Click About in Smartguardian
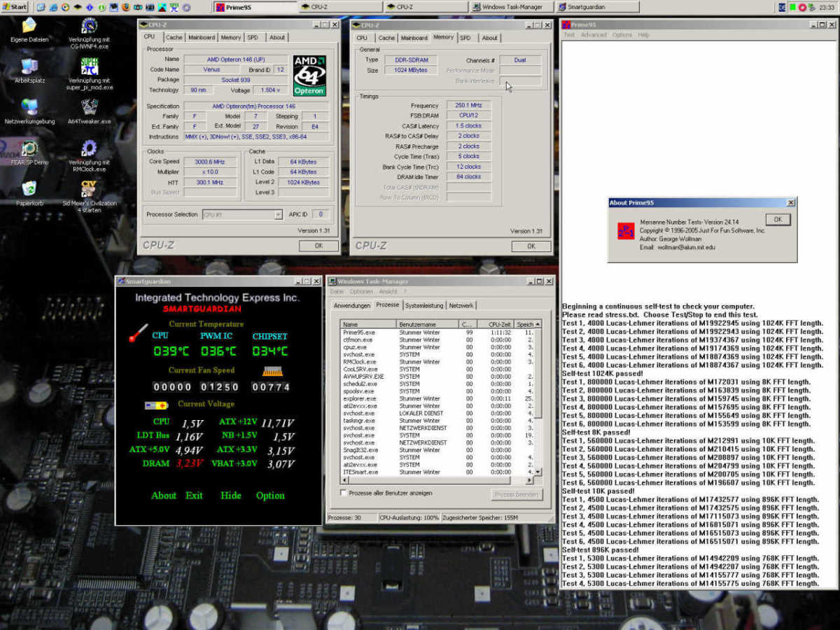This screenshot has width=840, height=630. 164,496
